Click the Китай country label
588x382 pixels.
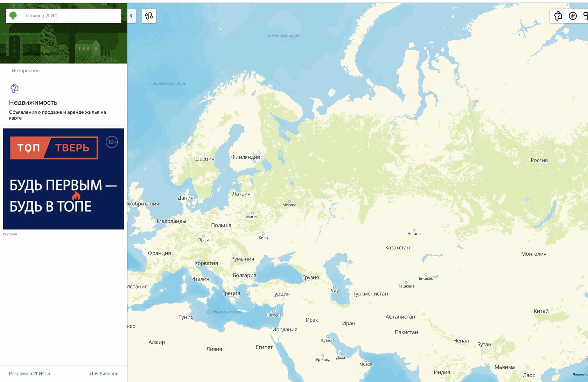(x=541, y=311)
